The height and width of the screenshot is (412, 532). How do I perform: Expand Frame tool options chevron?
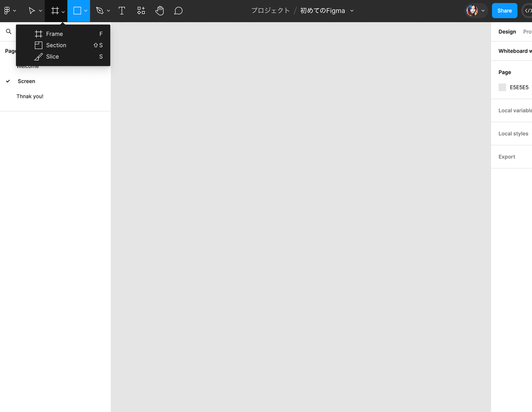[63, 12]
